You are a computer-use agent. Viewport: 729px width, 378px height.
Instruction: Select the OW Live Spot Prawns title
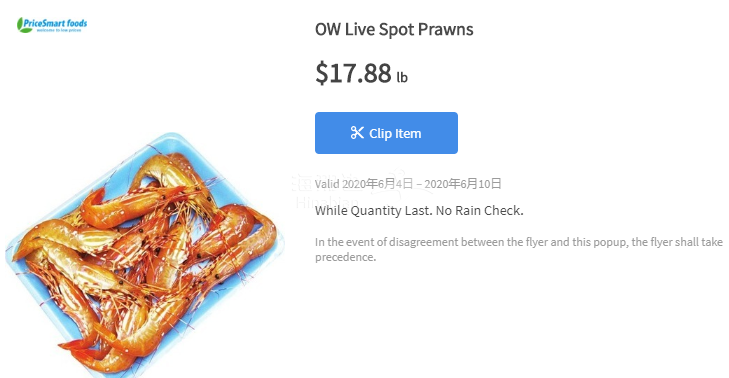click(x=394, y=29)
